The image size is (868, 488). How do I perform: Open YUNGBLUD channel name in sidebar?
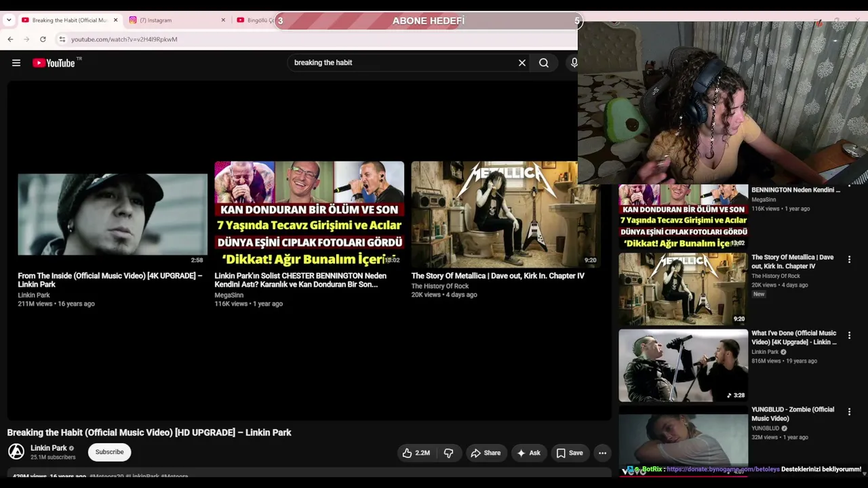tap(766, 428)
